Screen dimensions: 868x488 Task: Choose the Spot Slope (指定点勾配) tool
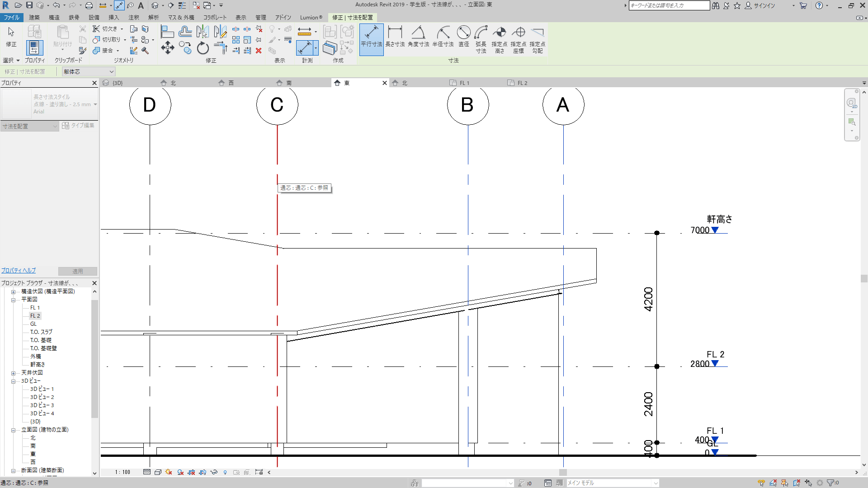538,39
